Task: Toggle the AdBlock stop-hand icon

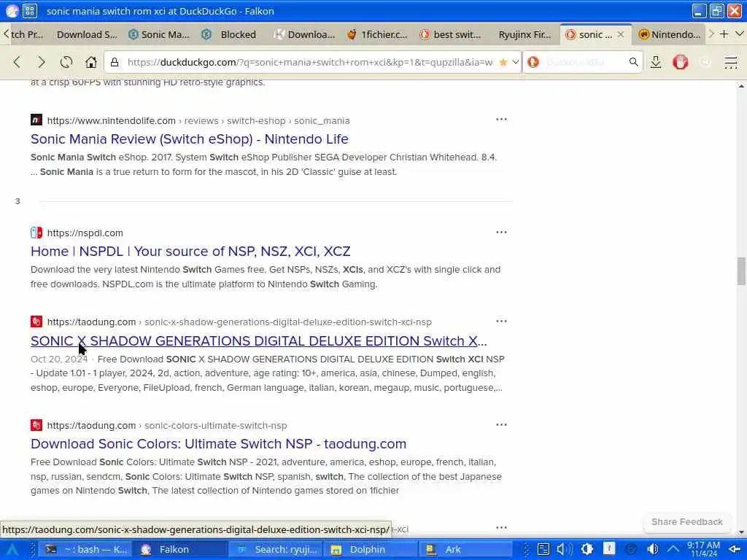Action: 681,62
